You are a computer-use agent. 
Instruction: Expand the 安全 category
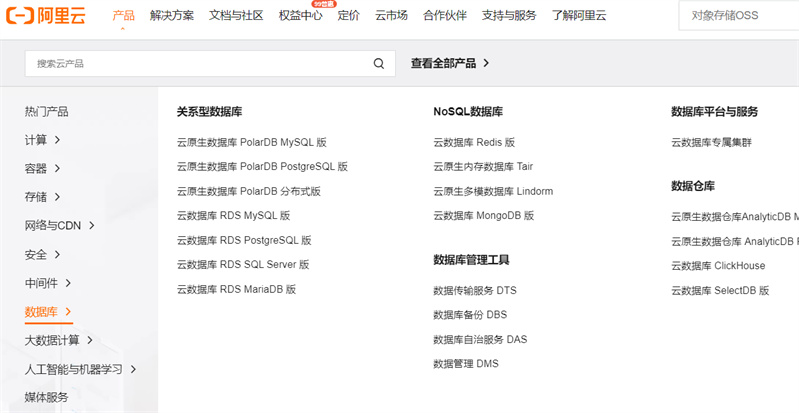tap(42, 254)
